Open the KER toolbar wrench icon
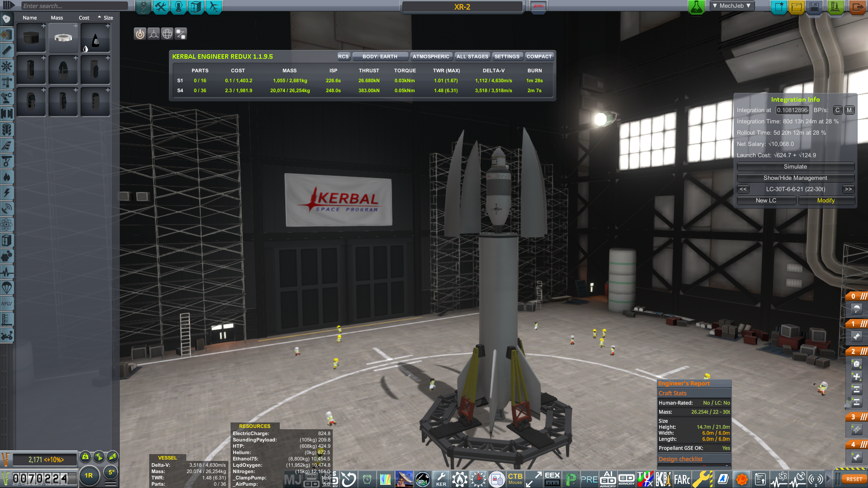868x488 pixels. tap(441, 479)
